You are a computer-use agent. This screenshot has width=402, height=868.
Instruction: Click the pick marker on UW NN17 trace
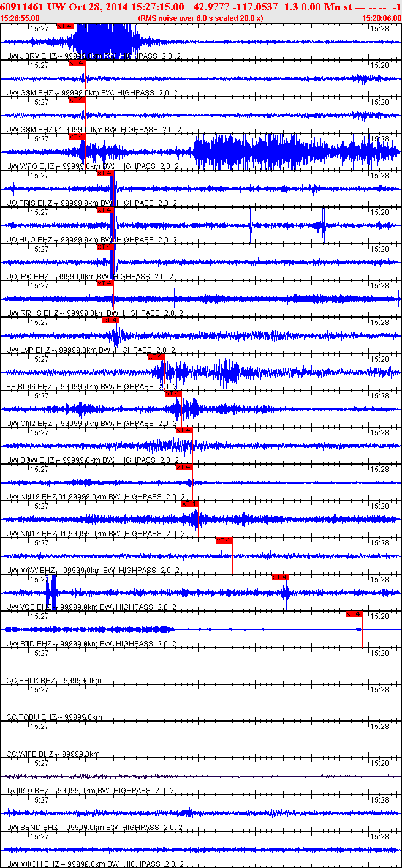point(190,504)
